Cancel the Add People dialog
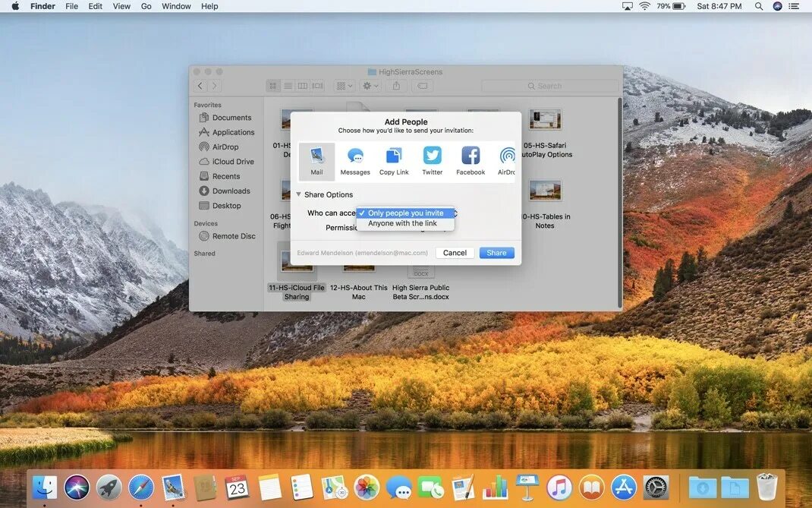 click(455, 252)
